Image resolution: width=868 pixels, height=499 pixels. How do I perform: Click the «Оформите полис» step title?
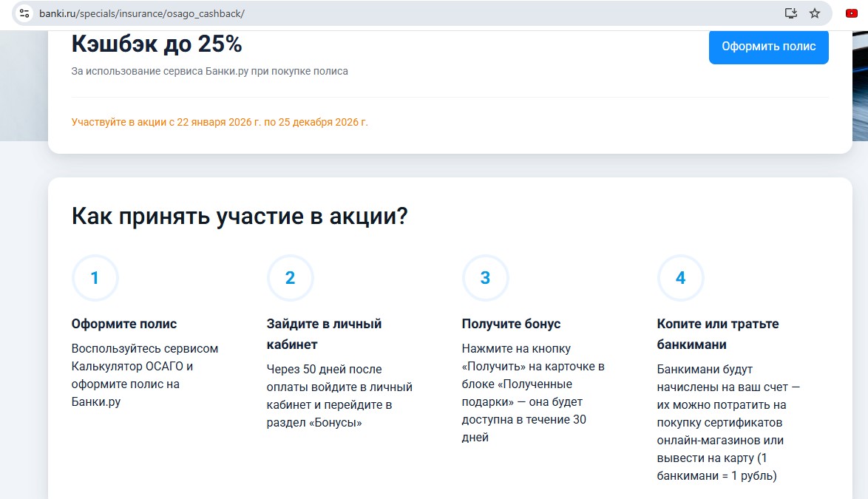[124, 324]
